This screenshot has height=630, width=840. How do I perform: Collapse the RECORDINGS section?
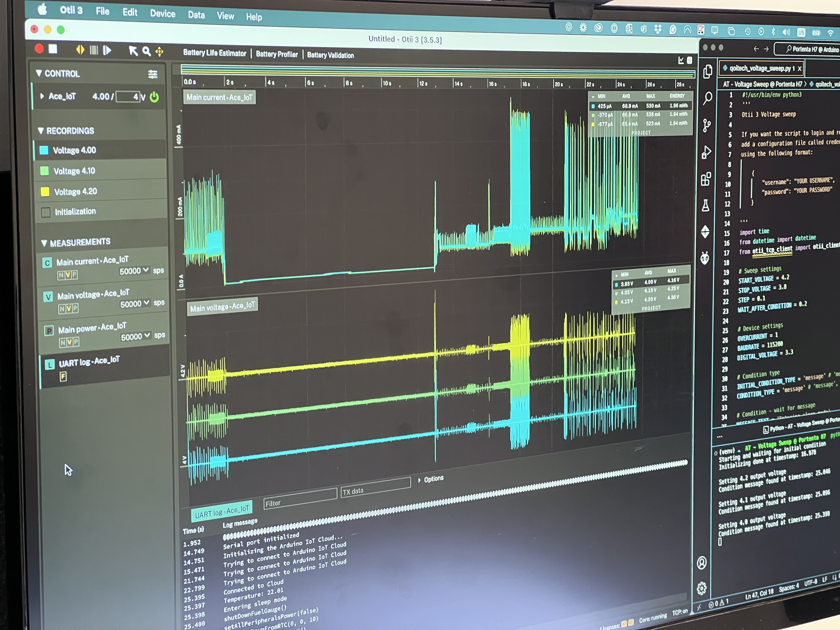tap(41, 131)
